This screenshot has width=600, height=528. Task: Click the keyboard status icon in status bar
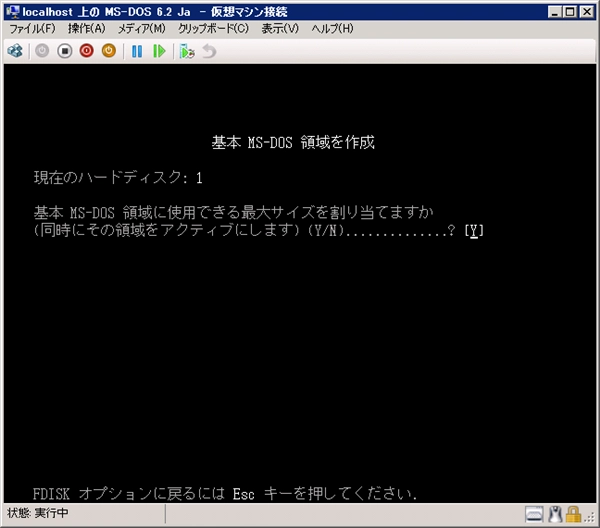coord(534,514)
